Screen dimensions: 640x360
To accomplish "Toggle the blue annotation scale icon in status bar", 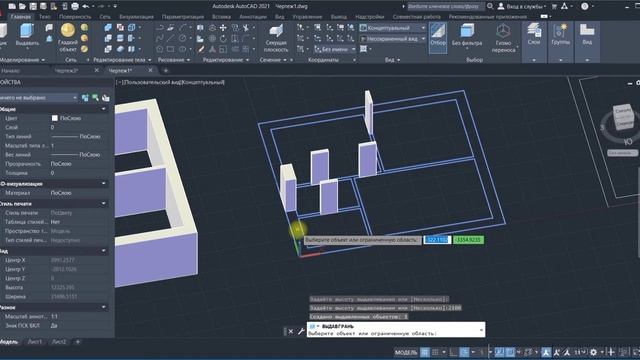I will (x=546, y=352).
